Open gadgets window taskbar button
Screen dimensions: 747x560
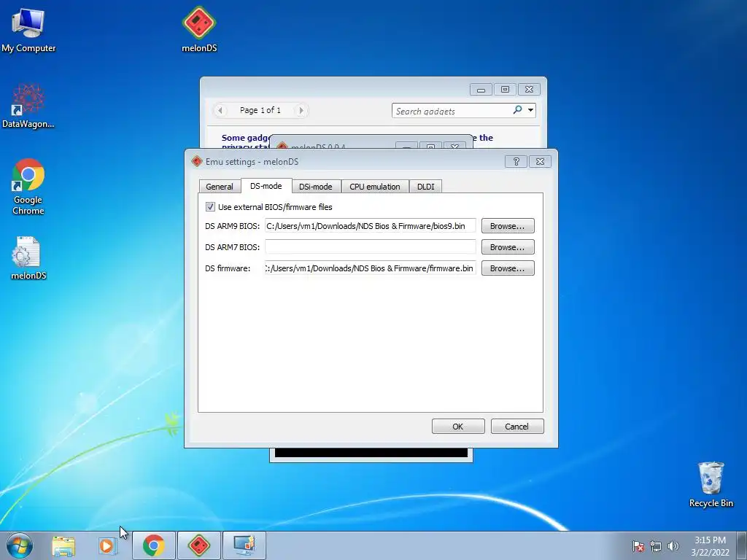244,545
